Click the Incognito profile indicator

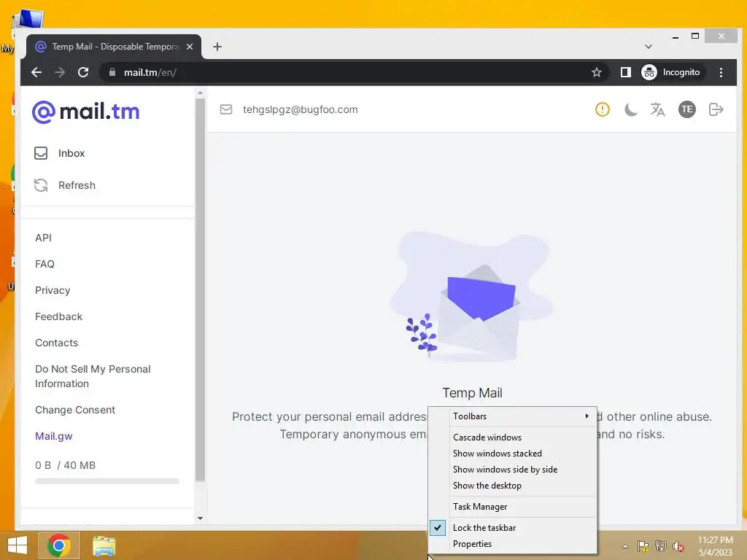pos(671,72)
